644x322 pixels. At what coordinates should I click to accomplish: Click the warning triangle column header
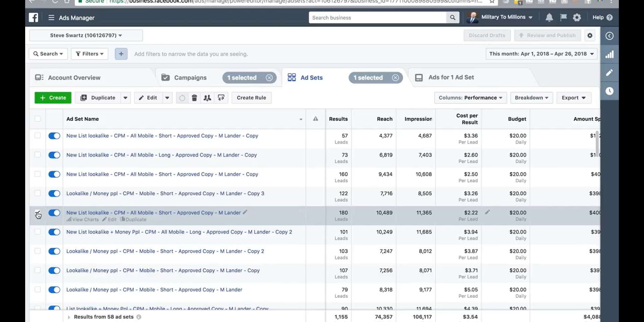(x=316, y=119)
